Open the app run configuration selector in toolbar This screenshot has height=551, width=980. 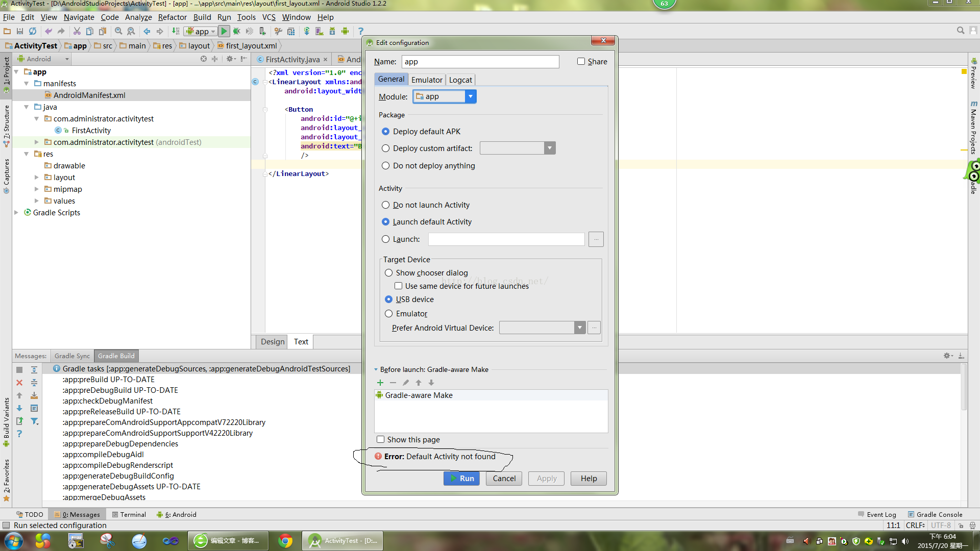point(200,31)
